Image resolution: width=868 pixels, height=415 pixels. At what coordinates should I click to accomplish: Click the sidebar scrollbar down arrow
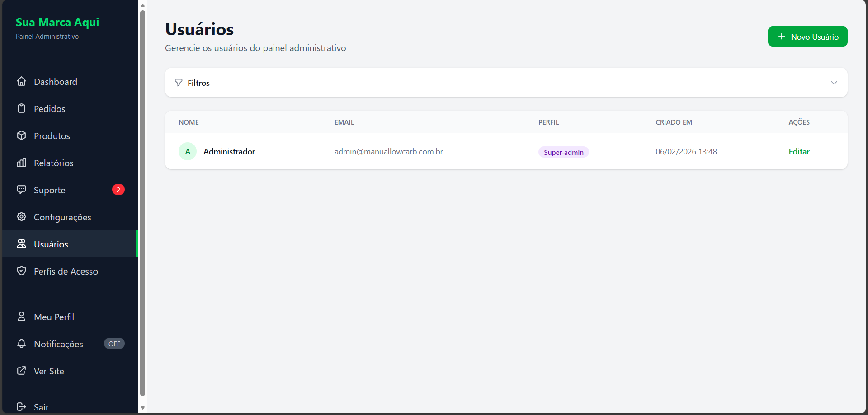point(142,408)
